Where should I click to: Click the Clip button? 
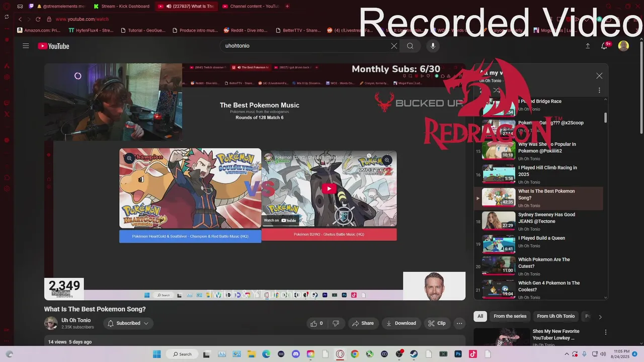[x=437, y=323]
